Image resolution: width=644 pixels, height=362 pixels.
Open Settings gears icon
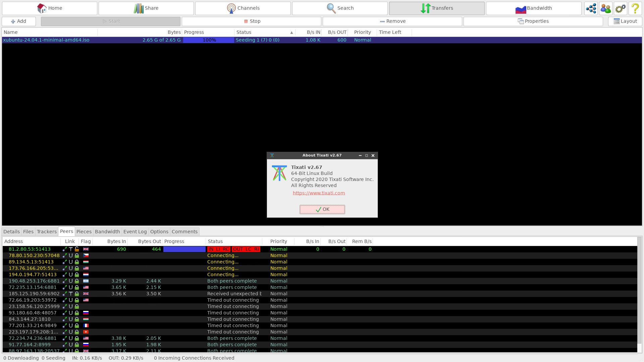(x=620, y=8)
